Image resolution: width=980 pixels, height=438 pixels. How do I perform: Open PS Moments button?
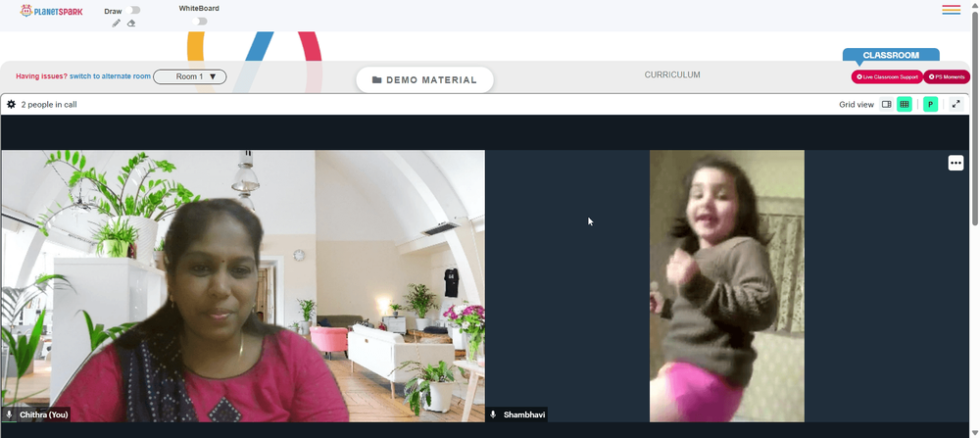(947, 76)
